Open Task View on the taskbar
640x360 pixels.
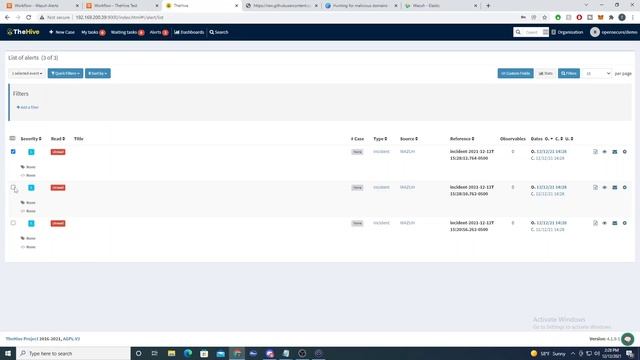point(155,353)
